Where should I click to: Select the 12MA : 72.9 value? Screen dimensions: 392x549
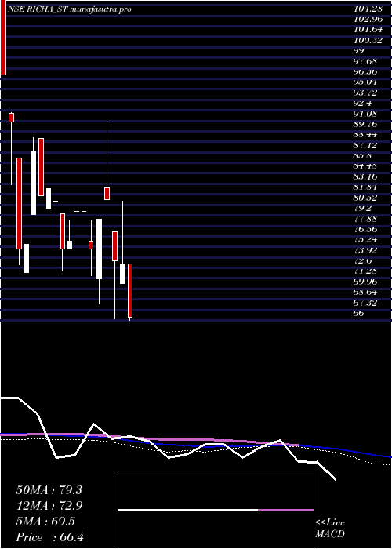tap(49, 506)
